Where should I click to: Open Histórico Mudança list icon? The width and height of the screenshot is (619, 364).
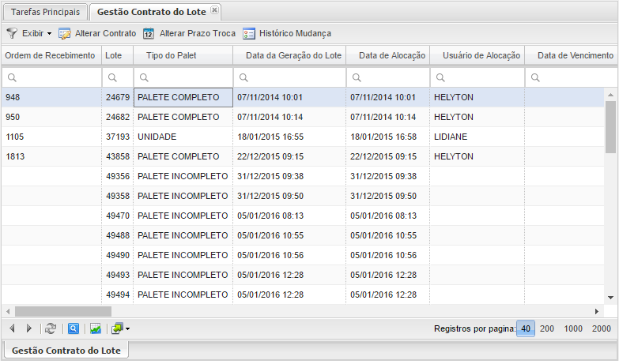[x=249, y=34]
